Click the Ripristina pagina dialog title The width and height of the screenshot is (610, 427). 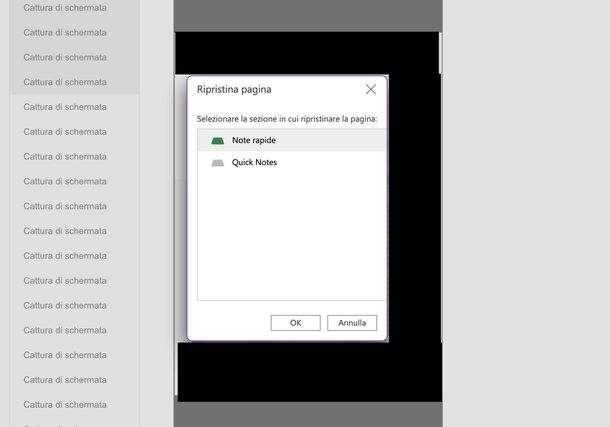[x=233, y=89]
